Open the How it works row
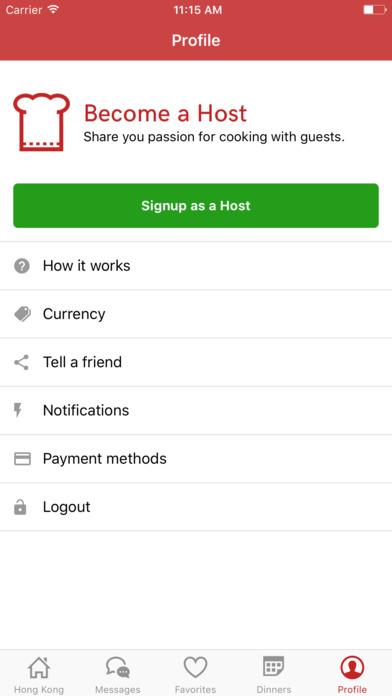 [196, 266]
